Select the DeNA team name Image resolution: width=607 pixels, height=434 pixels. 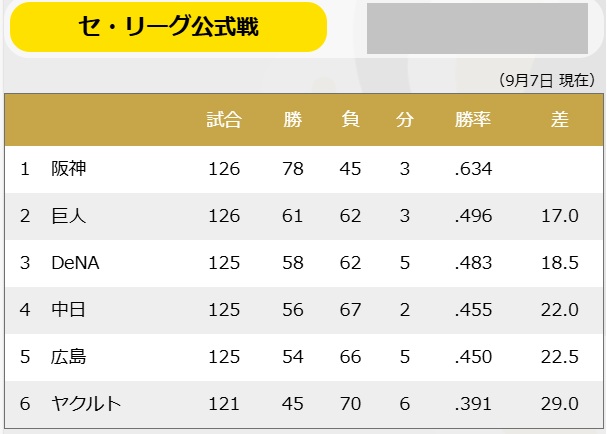(76, 263)
